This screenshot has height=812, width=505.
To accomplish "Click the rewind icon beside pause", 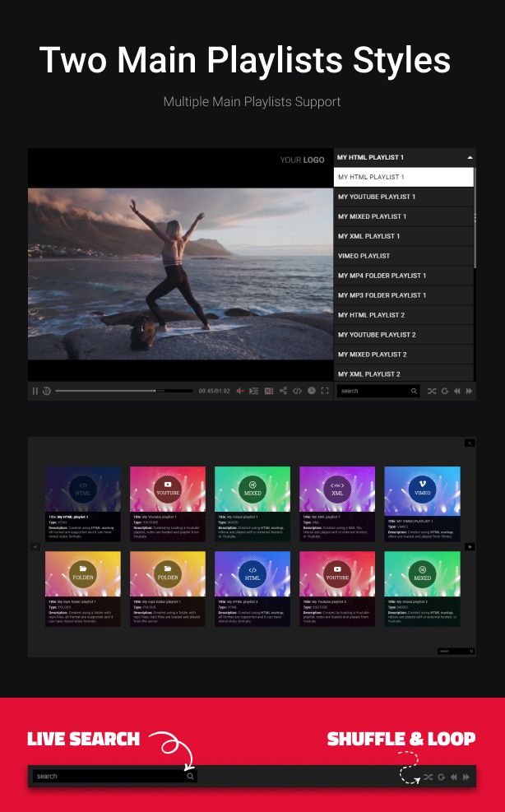I will coord(47,391).
